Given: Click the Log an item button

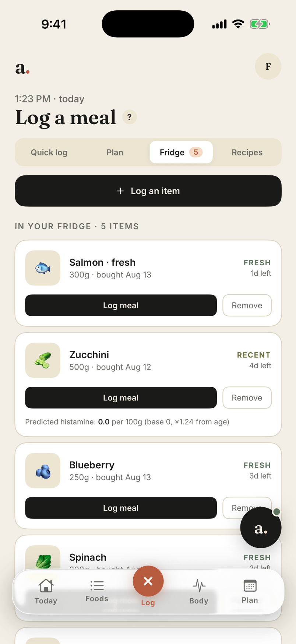Looking at the screenshot, I should tap(148, 191).
